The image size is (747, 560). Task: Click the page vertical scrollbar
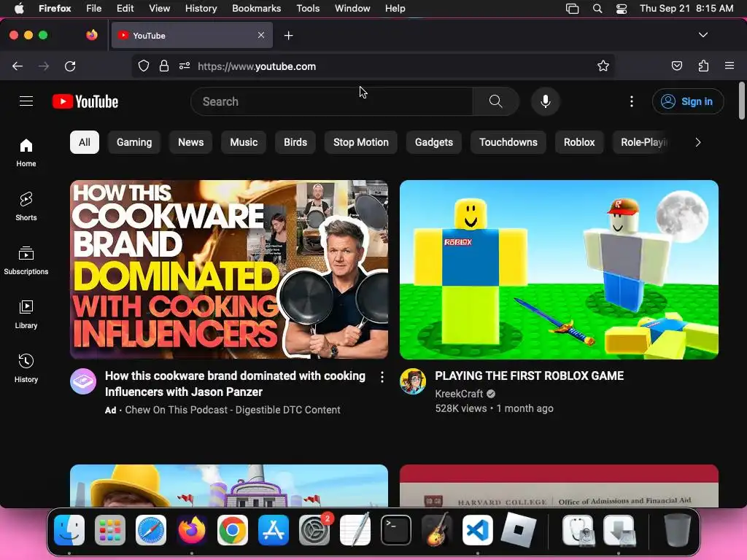(741, 101)
